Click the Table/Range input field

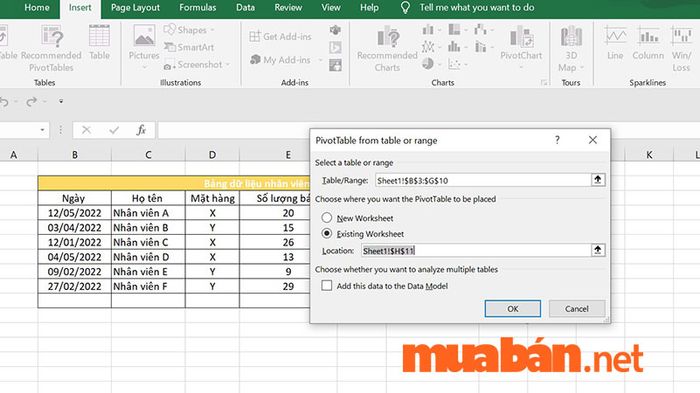(x=483, y=180)
